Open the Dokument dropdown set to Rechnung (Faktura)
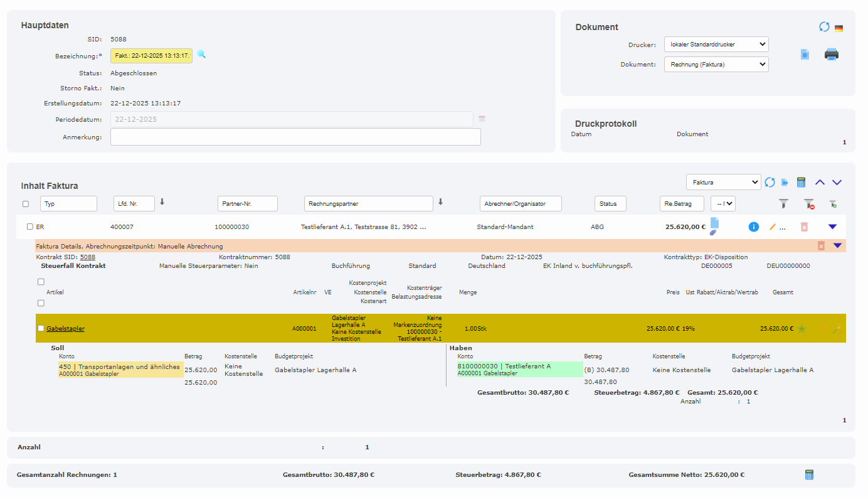The image size is (868, 497). pos(716,64)
